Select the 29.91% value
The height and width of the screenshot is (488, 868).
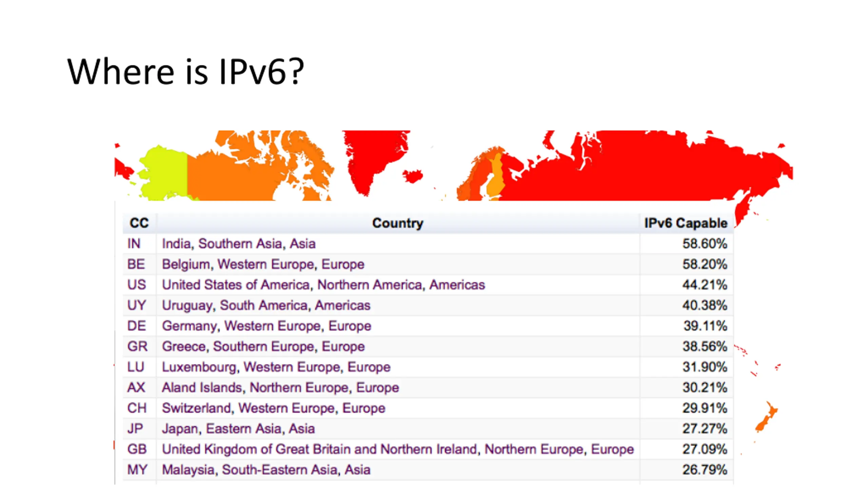tap(705, 408)
